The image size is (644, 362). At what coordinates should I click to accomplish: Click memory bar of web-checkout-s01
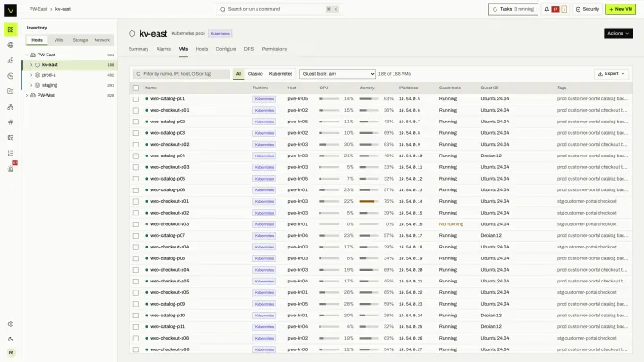369,201
